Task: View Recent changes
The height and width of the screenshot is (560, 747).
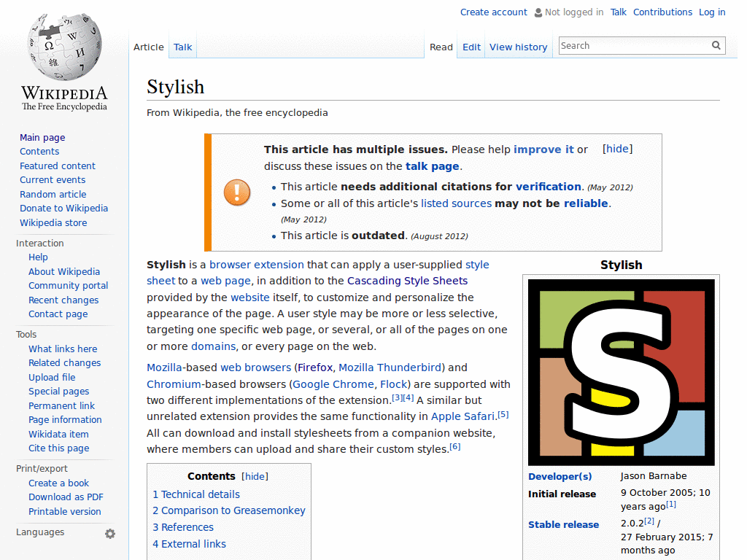Action: [63, 300]
